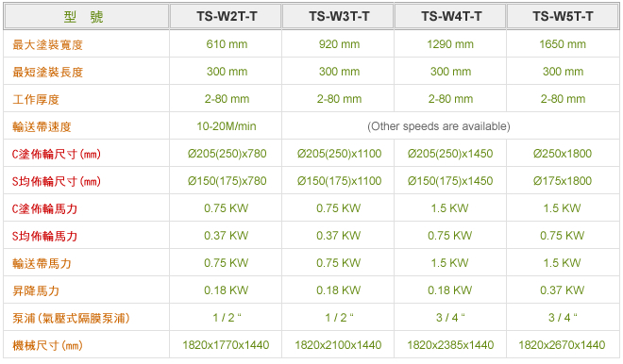Viewport: 623px width, 364px height.
Task: Click the 1650 mm cell
Action: (x=563, y=44)
